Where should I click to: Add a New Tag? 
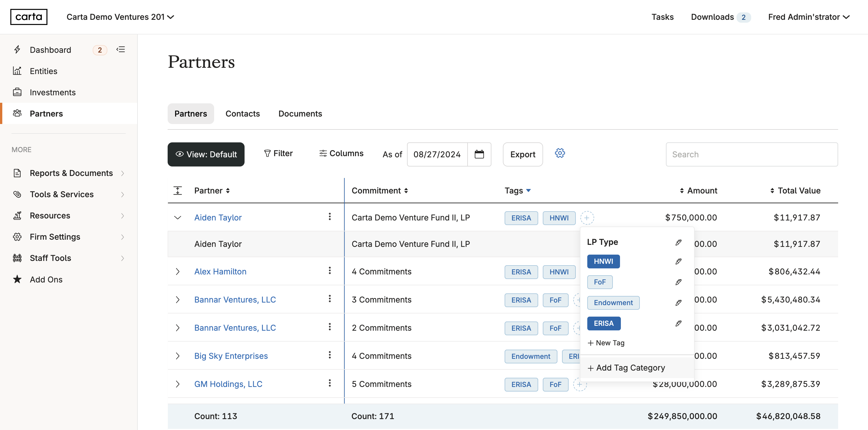tap(606, 343)
